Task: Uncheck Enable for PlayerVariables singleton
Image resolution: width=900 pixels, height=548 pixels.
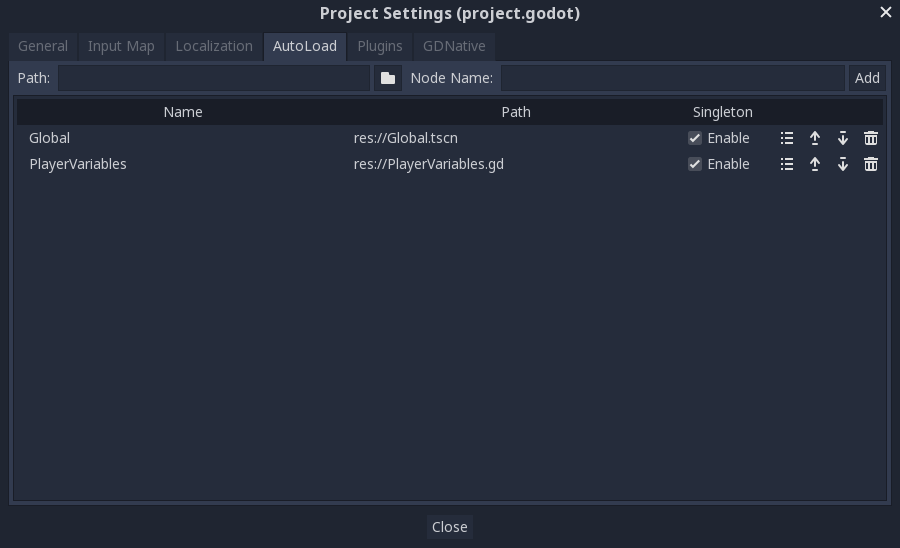Action: (695, 164)
